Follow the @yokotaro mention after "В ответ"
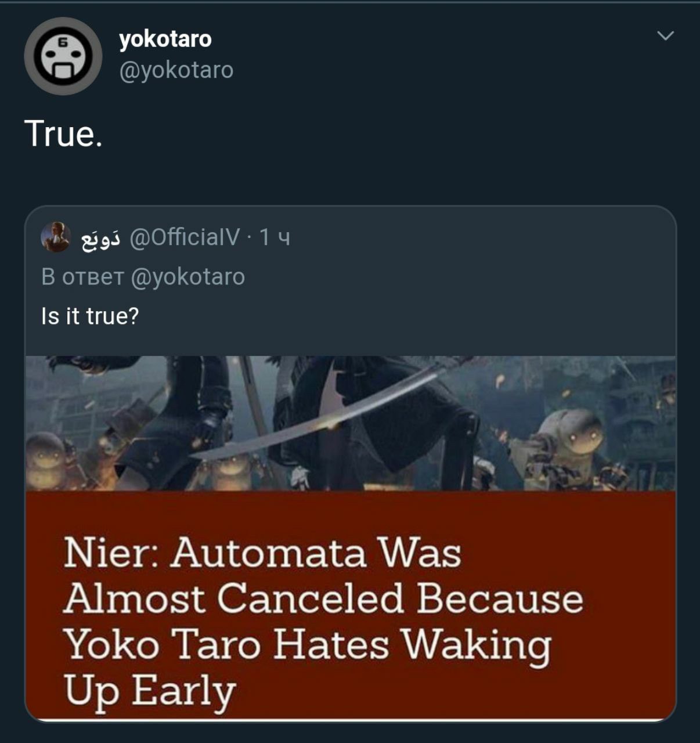 (x=188, y=277)
